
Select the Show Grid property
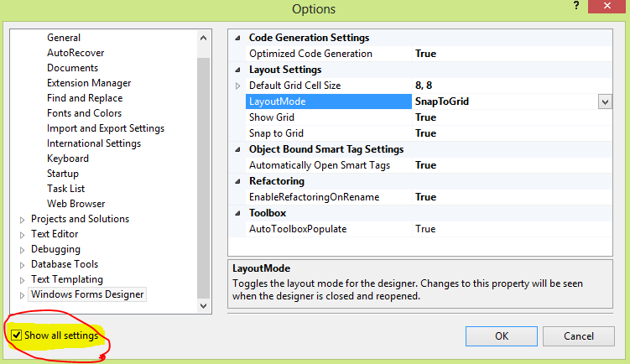[272, 117]
